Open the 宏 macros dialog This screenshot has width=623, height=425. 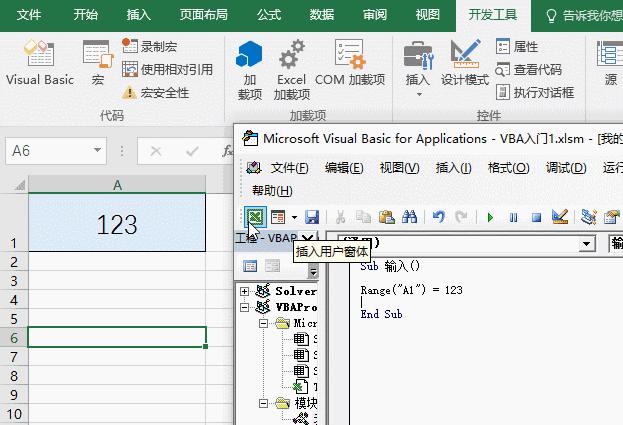[98, 63]
